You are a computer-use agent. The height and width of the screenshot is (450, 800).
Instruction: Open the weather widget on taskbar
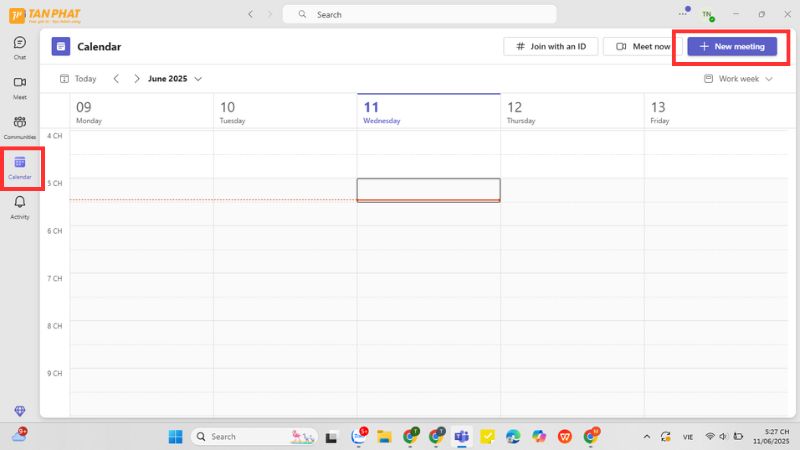[x=19, y=435]
